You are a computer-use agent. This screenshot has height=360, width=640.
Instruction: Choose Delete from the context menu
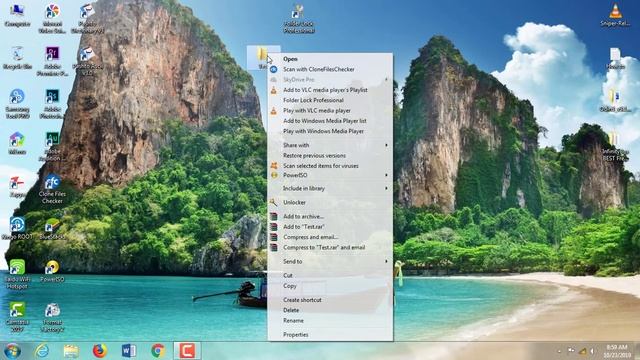coord(330,310)
